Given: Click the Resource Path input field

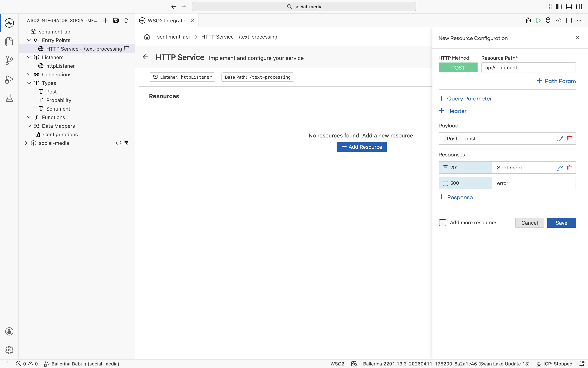Looking at the screenshot, I should (x=528, y=67).
